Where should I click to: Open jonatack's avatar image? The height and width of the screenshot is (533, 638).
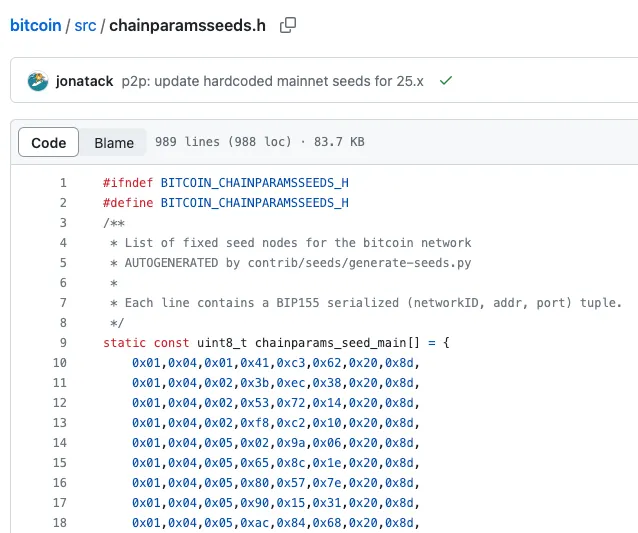tap(38, 81)
